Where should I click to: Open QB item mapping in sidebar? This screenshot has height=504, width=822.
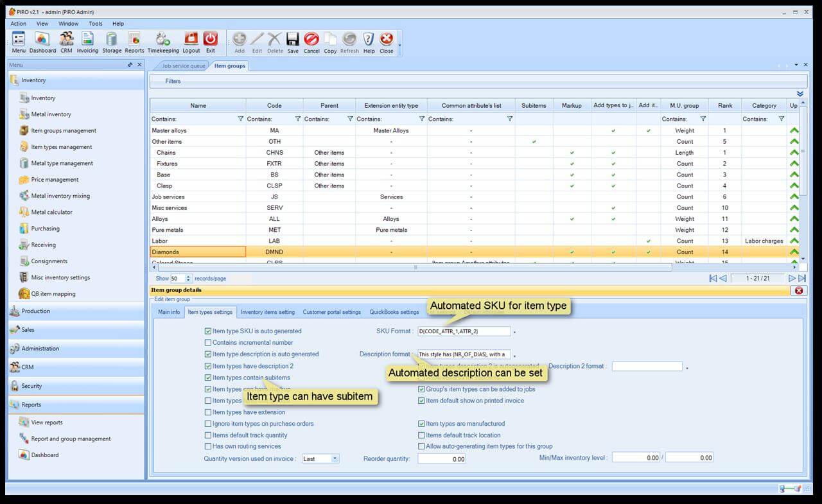53,293
